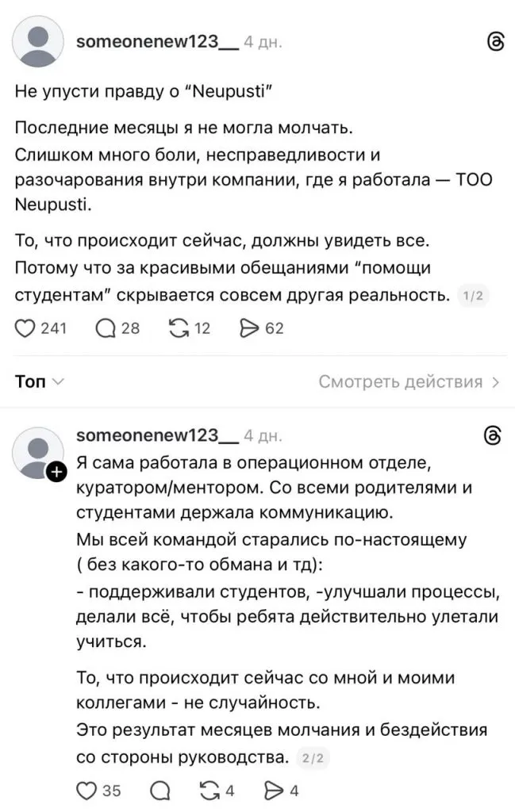
Task: Like the first post with 241 likes
Action: point(27,327)
